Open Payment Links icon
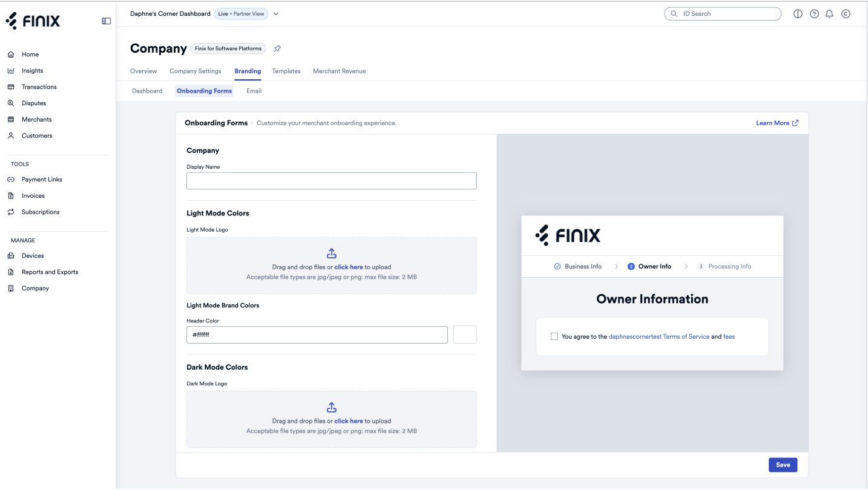Viewport: 868px width, 490px height. click(11, 180)
